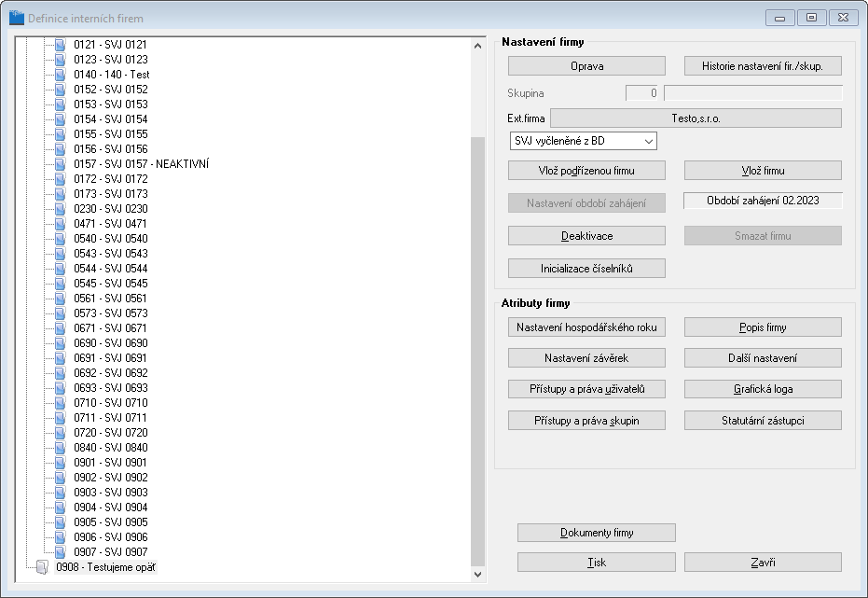Image resolution: width=868 pixels, height=598 pixels.
Task: Select tree row 0153 - SVJ 0153
Action: pyautogui.click(x=111, y=104)
